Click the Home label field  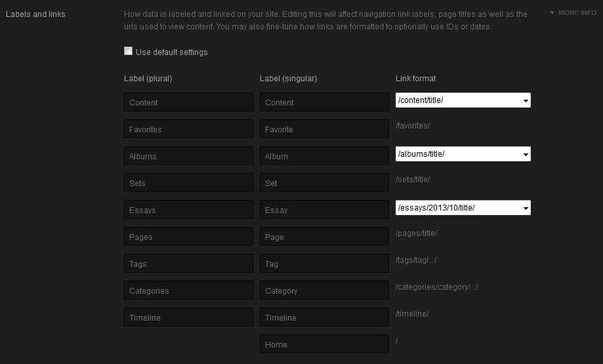[324, 344]
